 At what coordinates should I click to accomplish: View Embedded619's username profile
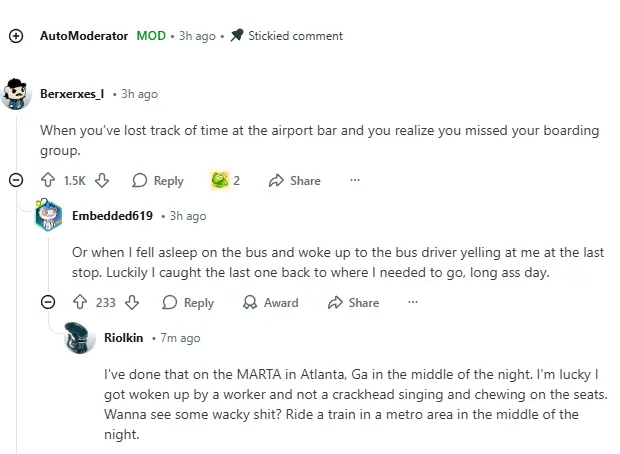coord(112,215)
